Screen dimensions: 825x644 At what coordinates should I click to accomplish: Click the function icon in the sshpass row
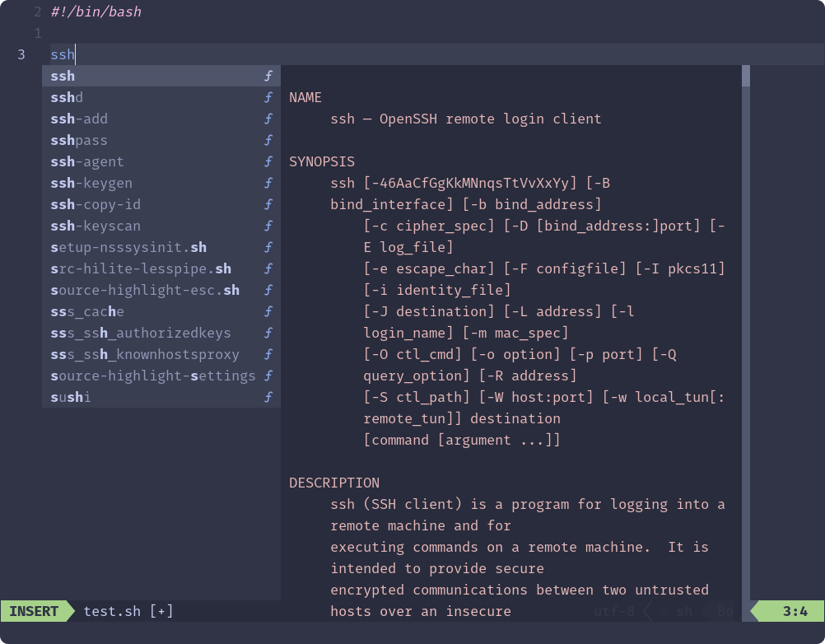click(268, 141)
